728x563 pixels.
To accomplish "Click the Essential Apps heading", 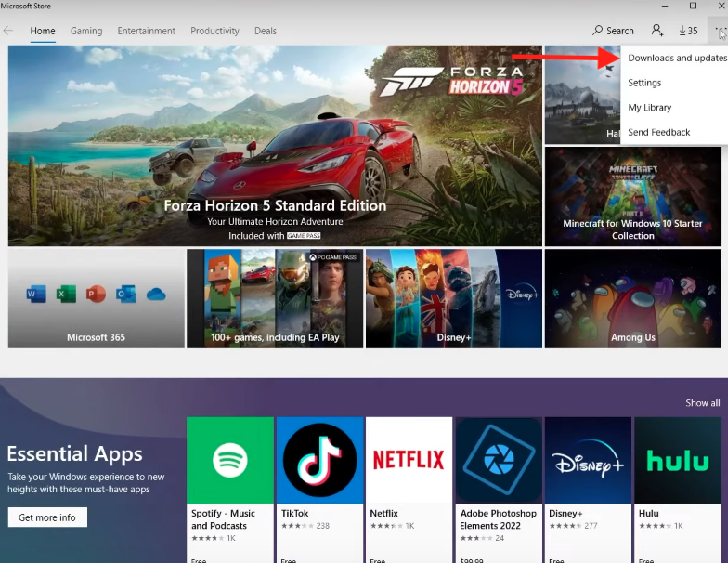I will (74, 453).
